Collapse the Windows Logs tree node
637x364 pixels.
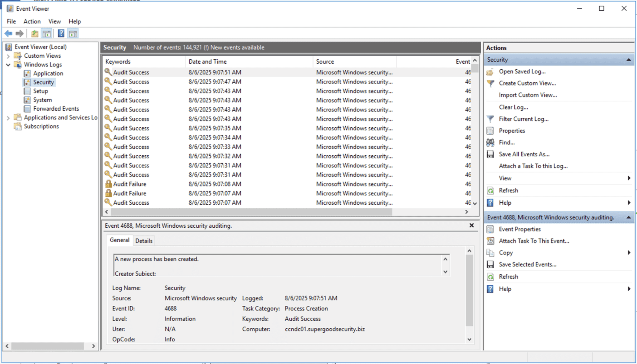click(8, 65)
